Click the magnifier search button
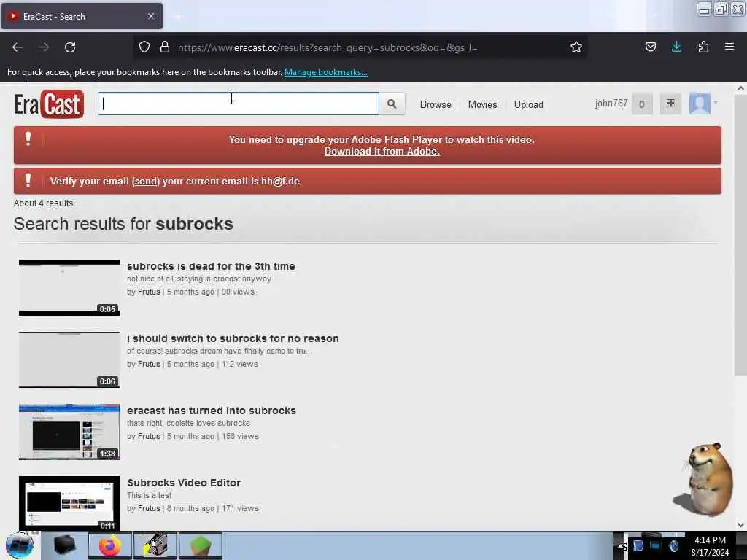 click(392, 104)
